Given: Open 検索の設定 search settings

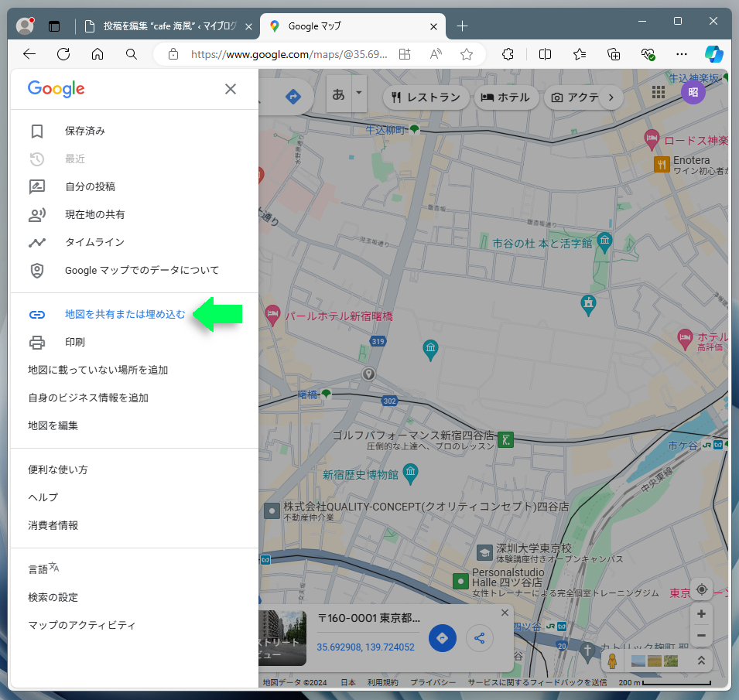Looking at the screenshot, I should [x=53, y=597].
